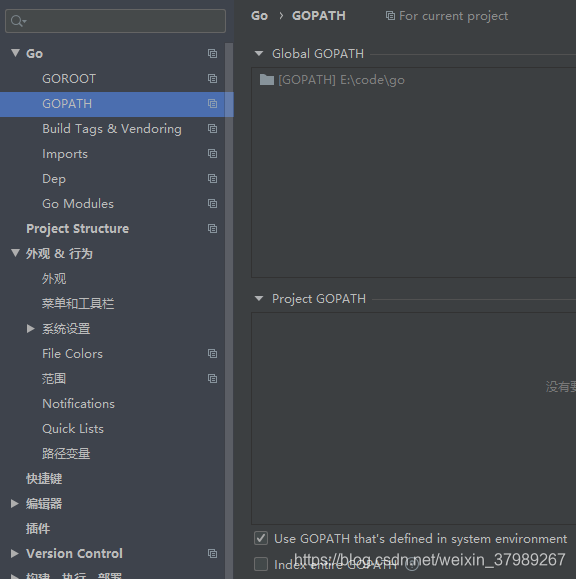Enable the Index entire GOPATH checkbox
576x579 pixels.
[261, 564]
